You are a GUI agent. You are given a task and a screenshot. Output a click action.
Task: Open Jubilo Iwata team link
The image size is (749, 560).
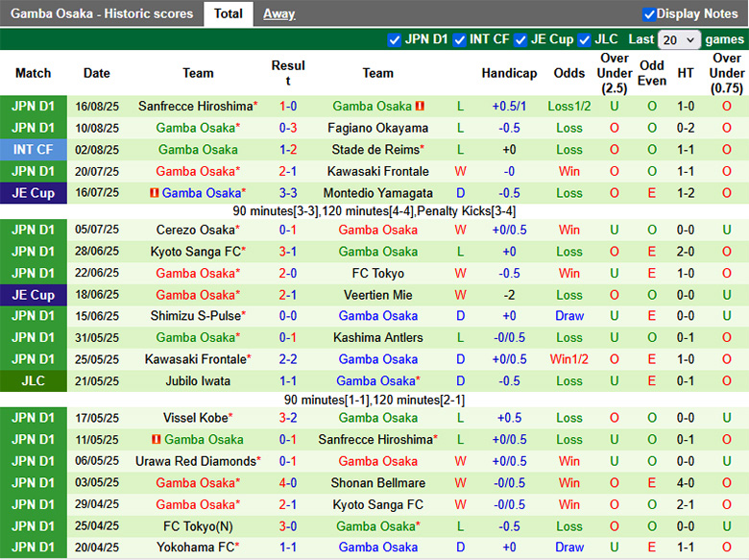(x=198, y=380)
